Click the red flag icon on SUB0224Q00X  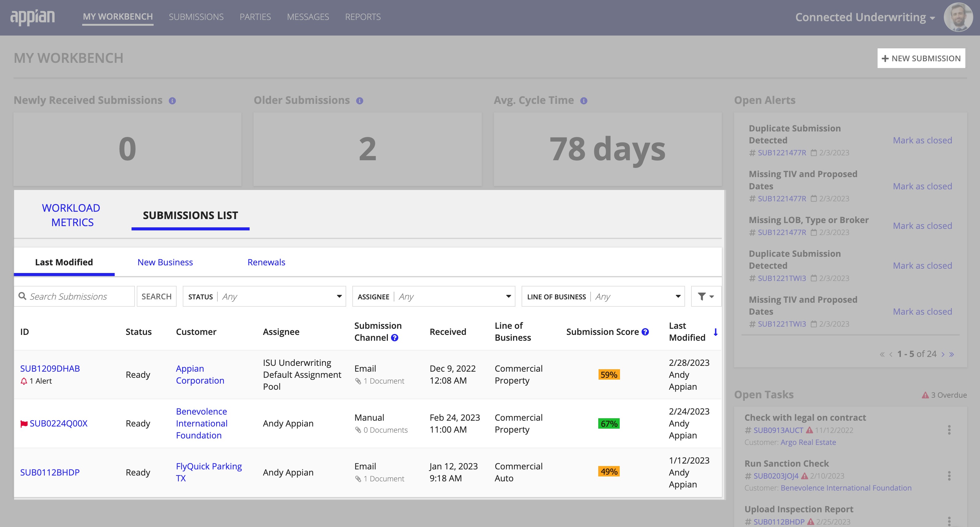coord(24,423)
